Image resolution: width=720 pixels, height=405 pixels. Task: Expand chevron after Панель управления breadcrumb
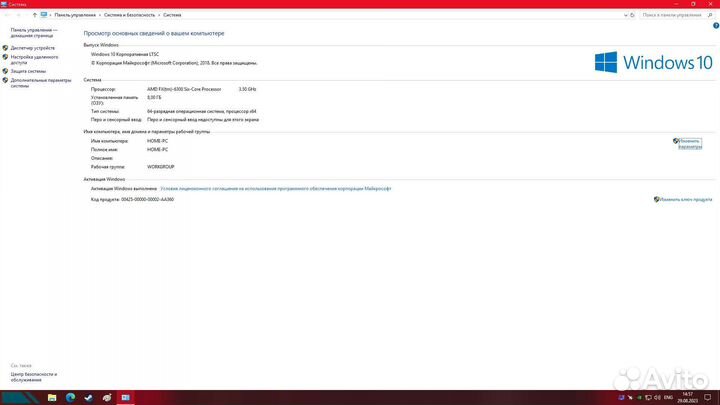click(x=100, y=15)
